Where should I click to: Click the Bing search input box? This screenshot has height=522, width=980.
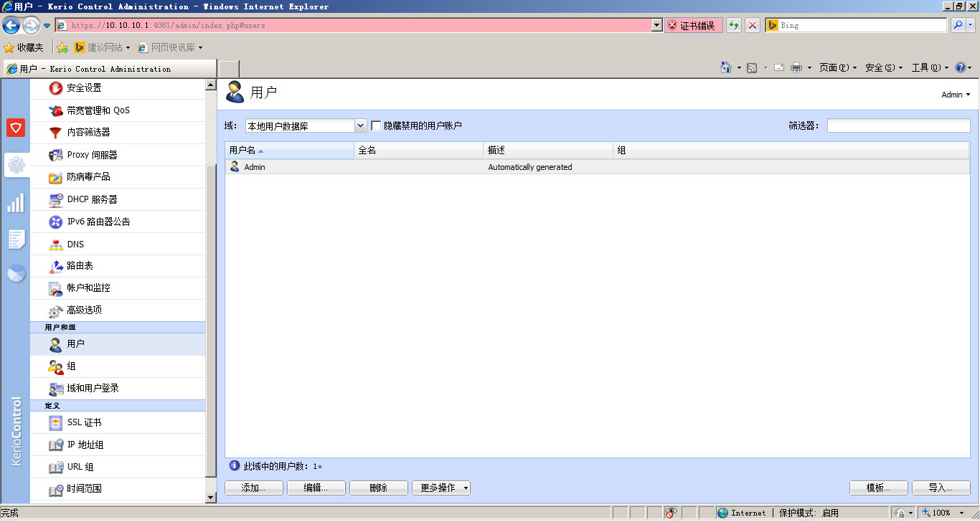[856, 26]
